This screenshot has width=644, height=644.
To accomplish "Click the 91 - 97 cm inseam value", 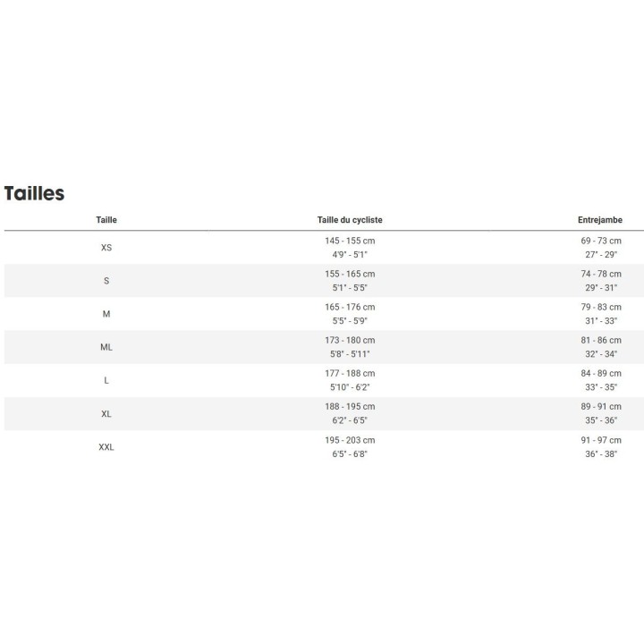I will coord(599,440).
